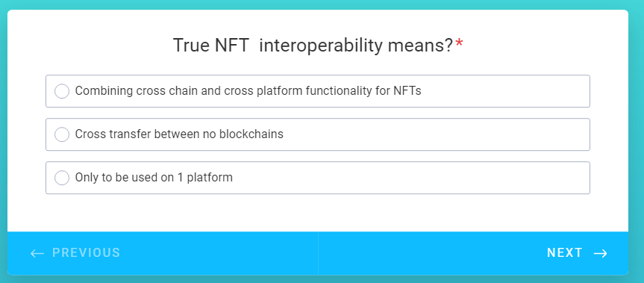Image resolution: width=644 pixels, height=283 pixels.
Task: Choose the 'Cross transfer between no blockchains' radio
Action: pyautogui.click(x=62, y=134)
